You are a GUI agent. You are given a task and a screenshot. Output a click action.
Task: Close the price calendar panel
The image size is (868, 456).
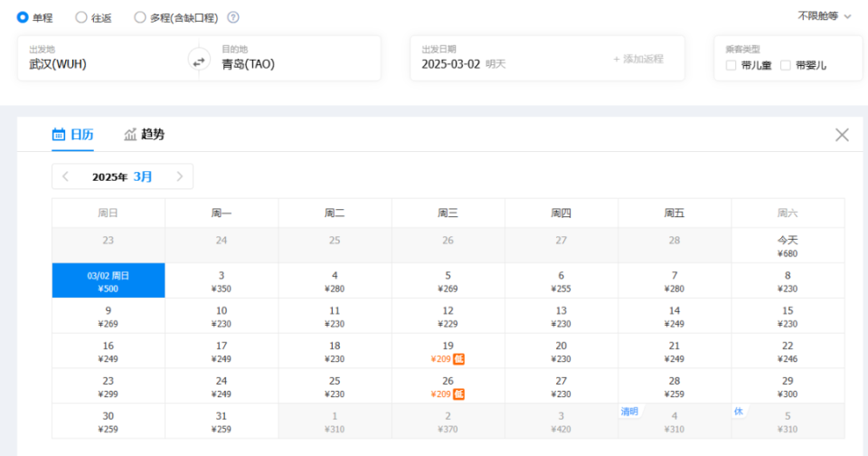[842, 135]
